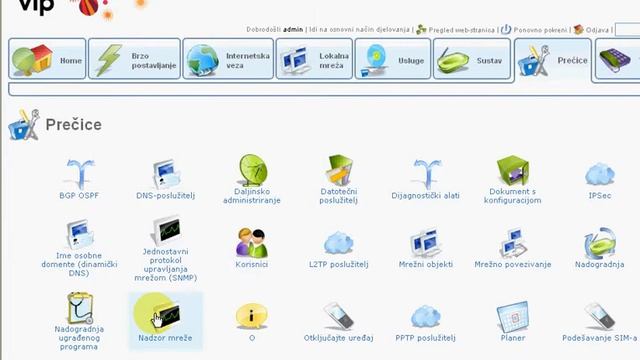Open the Nadogradnja router icon
This screenshot has width=640, height=360.
600,243
